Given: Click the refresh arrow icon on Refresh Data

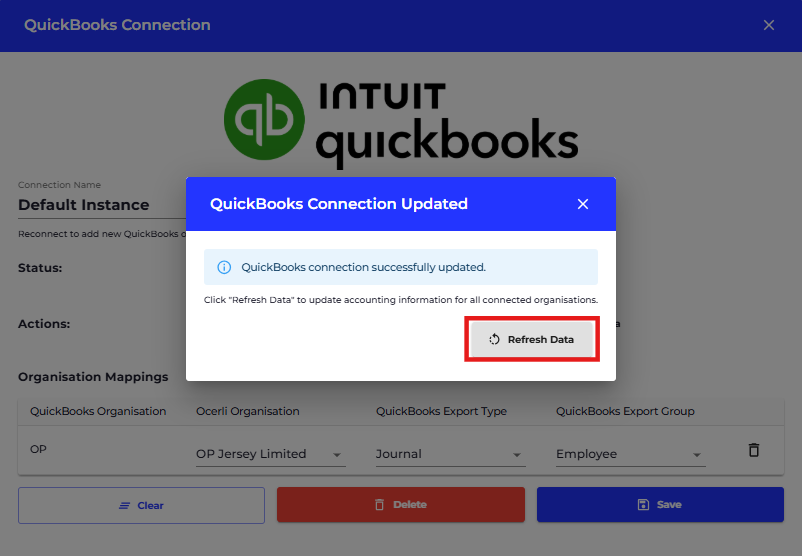Looking at the screenshot, I should (x=494, y=339).
